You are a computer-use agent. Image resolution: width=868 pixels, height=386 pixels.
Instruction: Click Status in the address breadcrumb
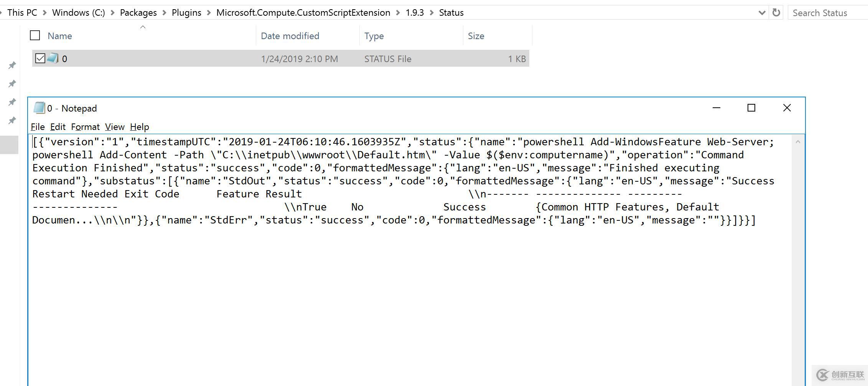click(x=451, y=13)
